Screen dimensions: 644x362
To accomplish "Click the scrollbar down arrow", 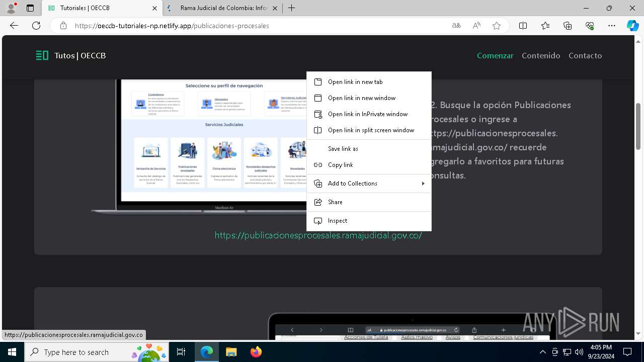I will [x=638, y=333].
